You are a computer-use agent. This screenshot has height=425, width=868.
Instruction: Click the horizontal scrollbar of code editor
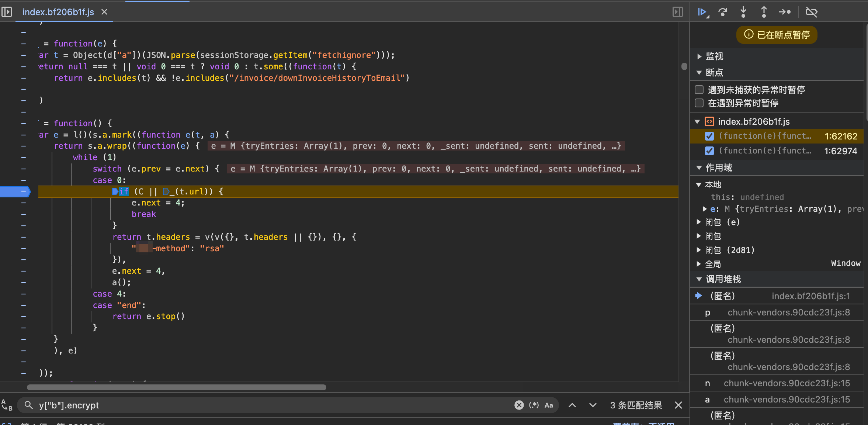click(177, 387)
